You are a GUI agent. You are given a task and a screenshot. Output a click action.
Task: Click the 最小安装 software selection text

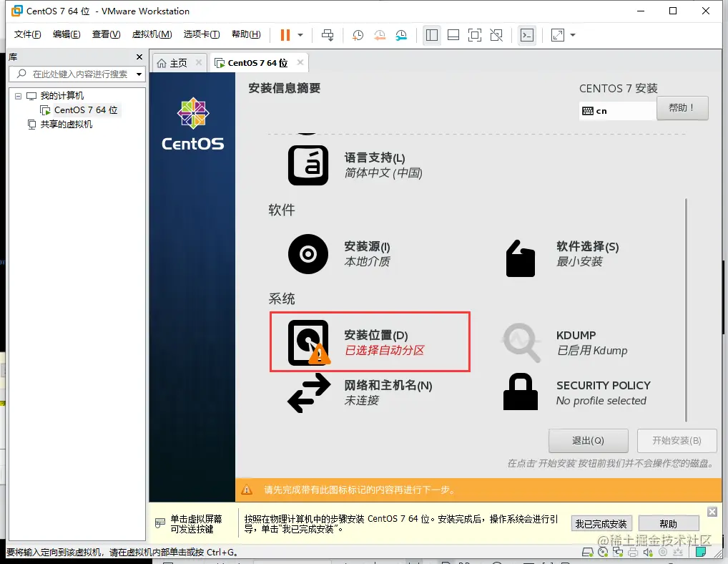pos(579,261)
